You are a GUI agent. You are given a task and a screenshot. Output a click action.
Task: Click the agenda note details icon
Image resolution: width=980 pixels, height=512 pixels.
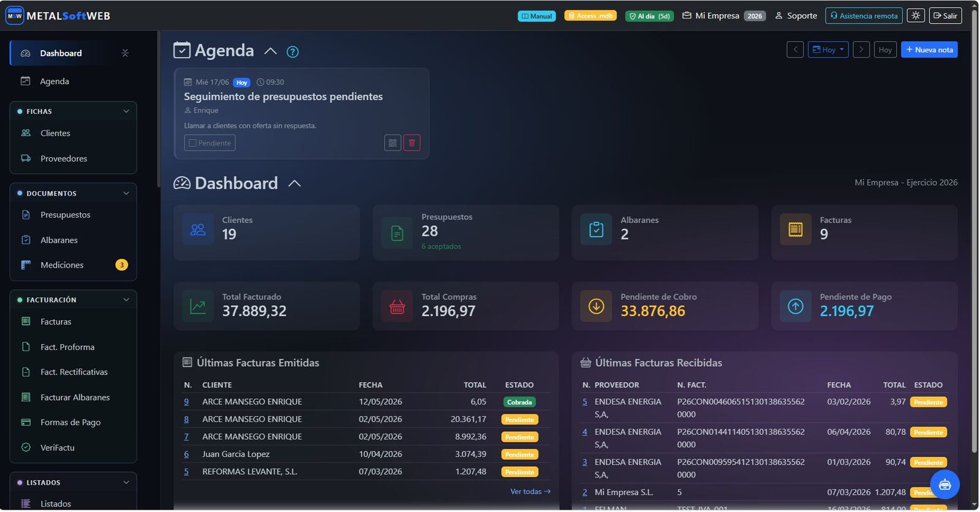coord(393,143)
